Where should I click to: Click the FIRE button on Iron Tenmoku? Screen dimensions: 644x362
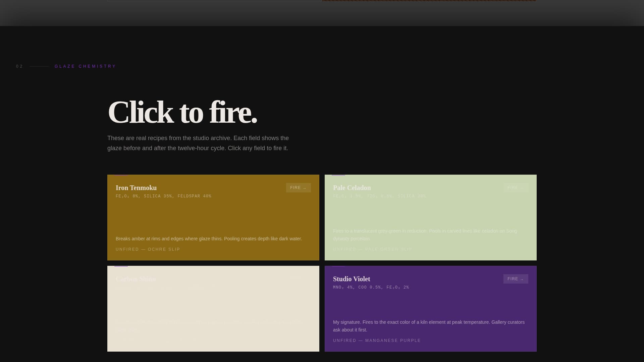pos(298,188)
